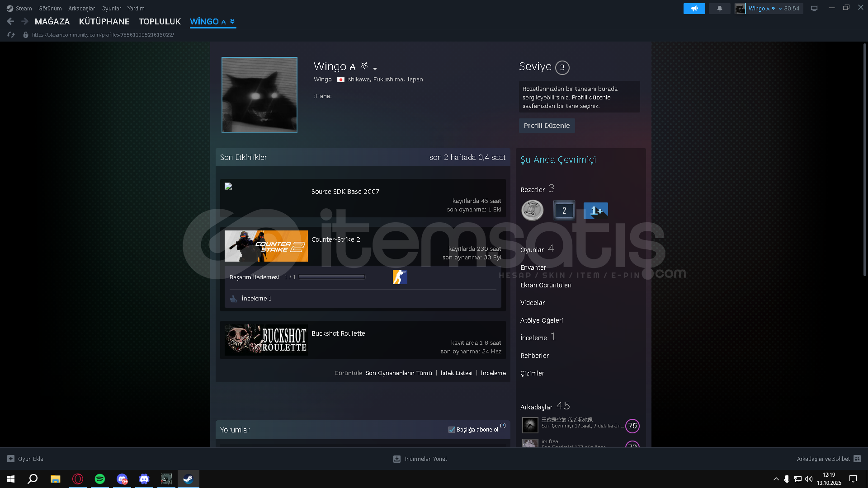The width and height of the screenshot is (868, 488).
Task: Click the Big Picture mode monitor icon
Action: [x=814, y=9]
